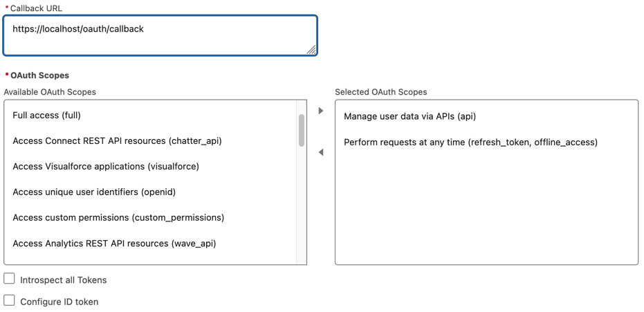Image resolution: width=644 pixels, height=312 pixels.
Task: Select Manage user data via APIs (api)
Action: click(x=410, y=116)
